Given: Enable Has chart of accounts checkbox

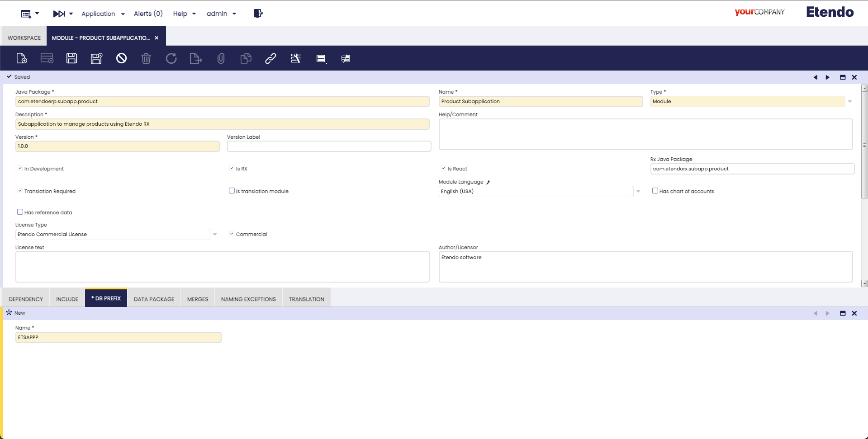Looking at the screenshot, I should click(x=655, y=191).
